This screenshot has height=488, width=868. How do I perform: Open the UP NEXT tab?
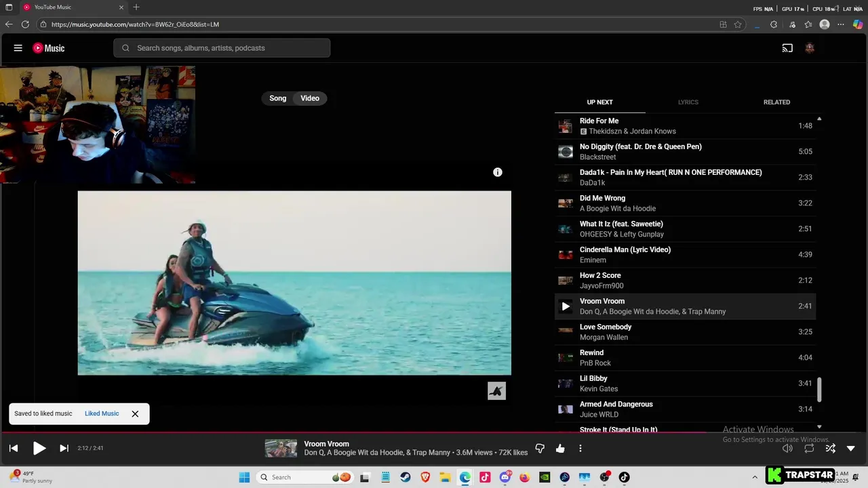click(x=599, y=102)
